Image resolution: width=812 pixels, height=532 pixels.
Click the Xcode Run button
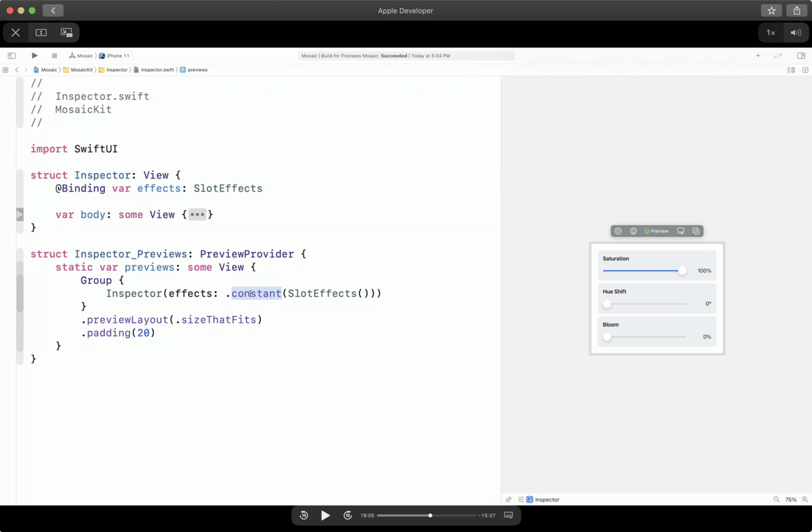pos(35,56)
